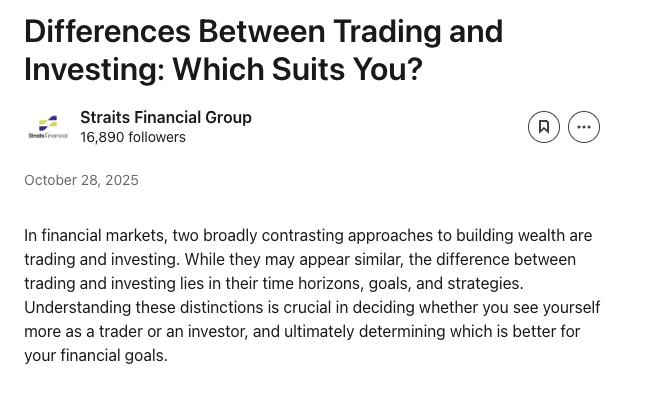The height and width of the screenshot is (400, 655).
Task: Click the line starting 'In financial markets'
Action: point(308,235)
